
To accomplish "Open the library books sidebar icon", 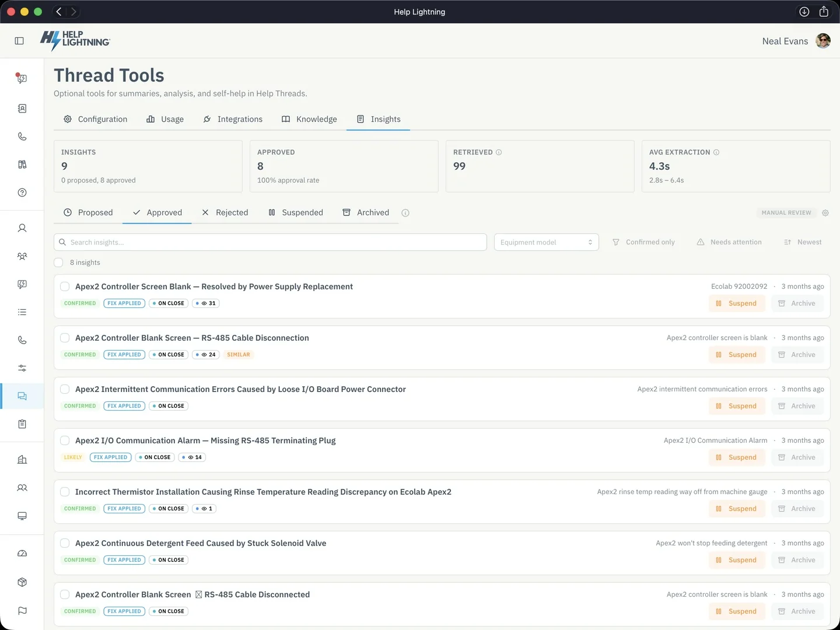I will click(x=22, y=164).
